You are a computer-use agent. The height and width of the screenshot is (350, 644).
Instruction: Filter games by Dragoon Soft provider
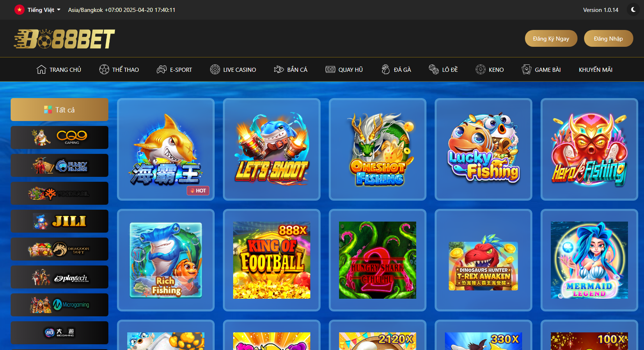point(60,249)
